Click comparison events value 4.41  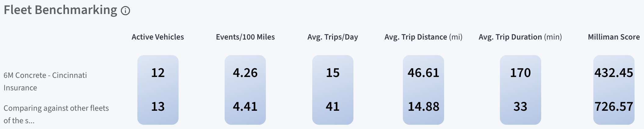(x=245, y=106)
